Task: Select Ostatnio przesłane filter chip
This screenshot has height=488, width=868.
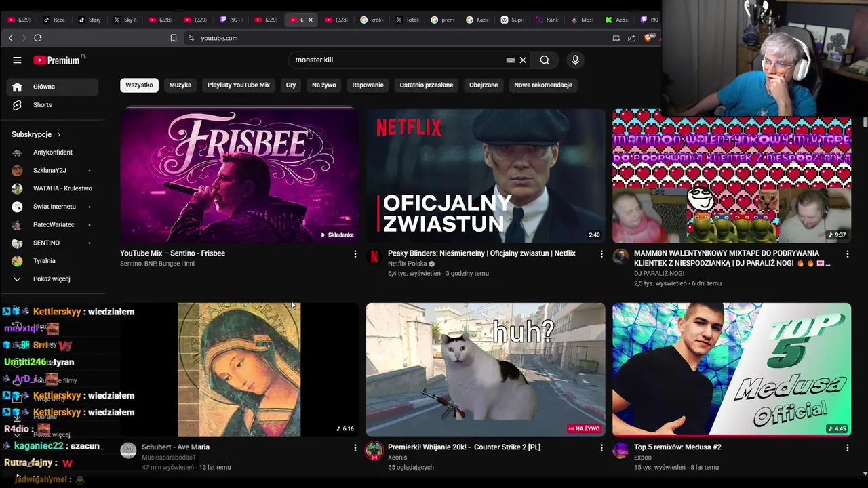Action: [427, 85]
